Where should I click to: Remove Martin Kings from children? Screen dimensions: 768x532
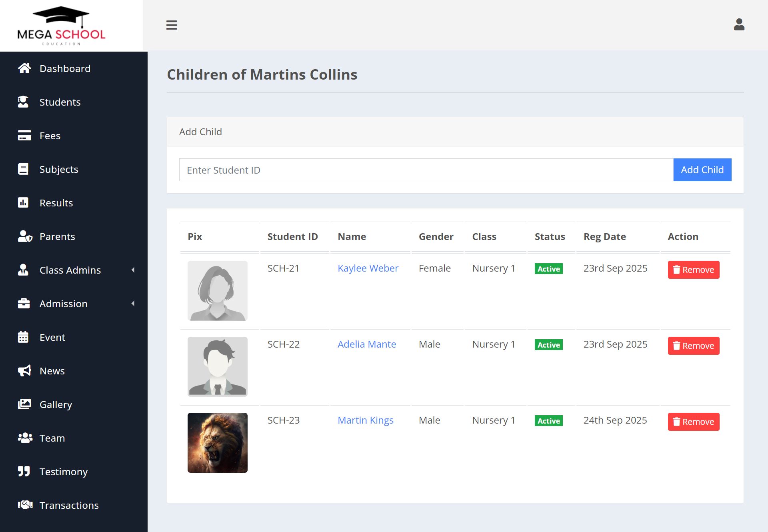(x=693, y=422)
